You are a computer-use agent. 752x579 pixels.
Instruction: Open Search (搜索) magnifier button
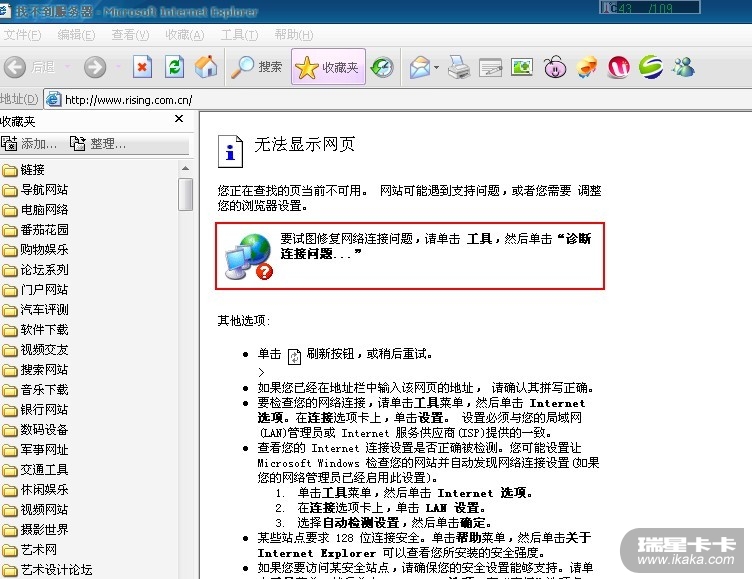click(257, 67)
